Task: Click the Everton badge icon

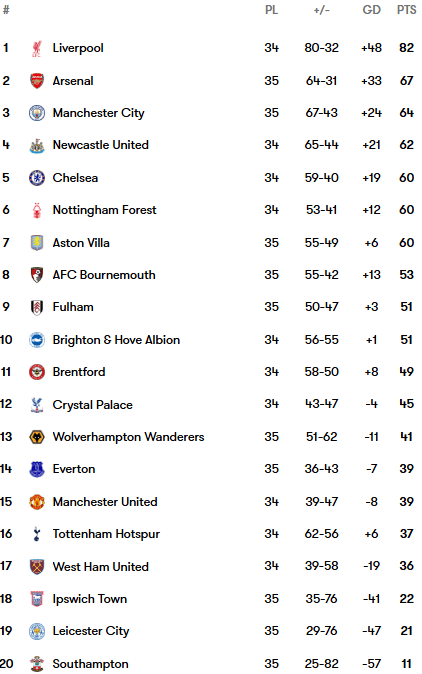Action: (x=37, y=469)
